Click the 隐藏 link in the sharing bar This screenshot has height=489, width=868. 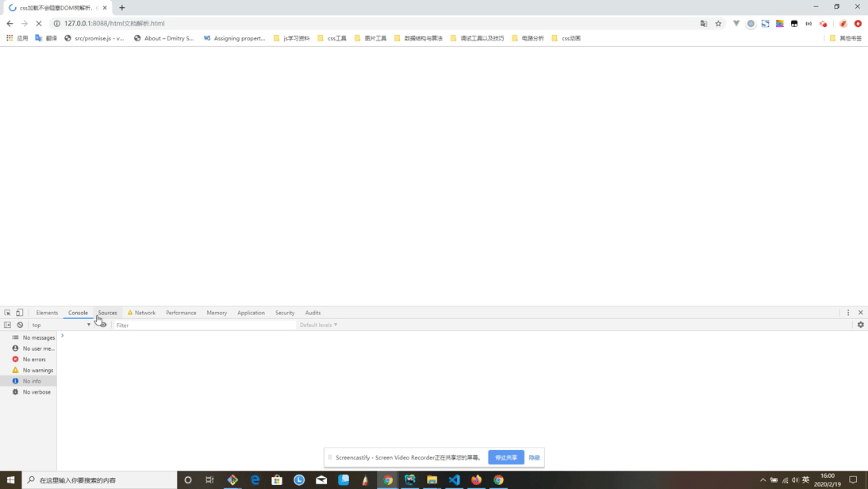click(x=534, y=457)
